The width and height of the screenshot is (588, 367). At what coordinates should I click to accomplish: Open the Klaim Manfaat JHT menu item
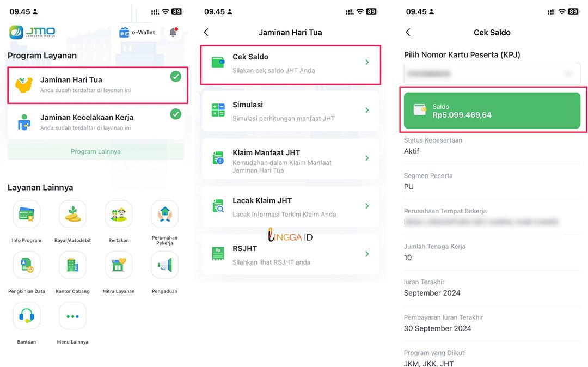(x=290, y=159)
